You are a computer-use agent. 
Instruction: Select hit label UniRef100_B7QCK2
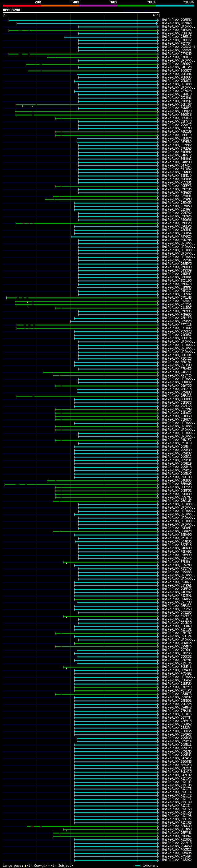(x=177, y=40)
